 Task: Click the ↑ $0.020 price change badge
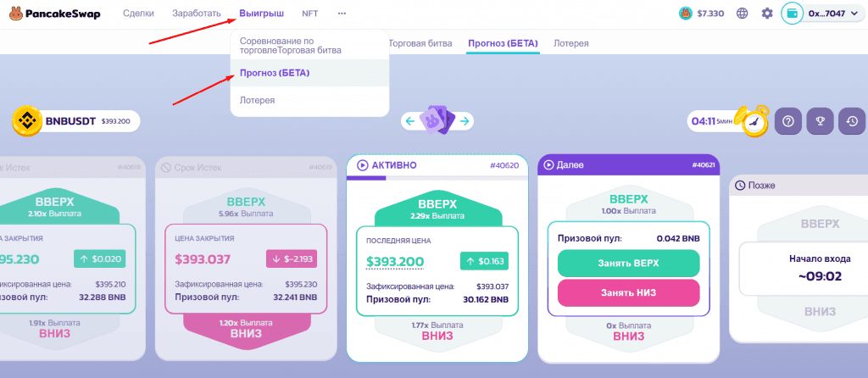[x=100, y=259]
